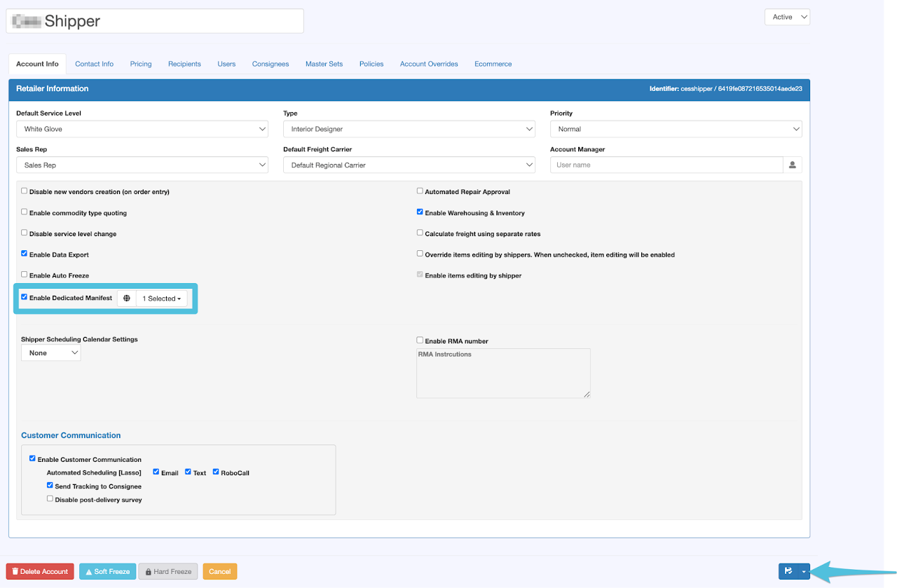Uncheck Enable Customer Communication

pos(33,459)
